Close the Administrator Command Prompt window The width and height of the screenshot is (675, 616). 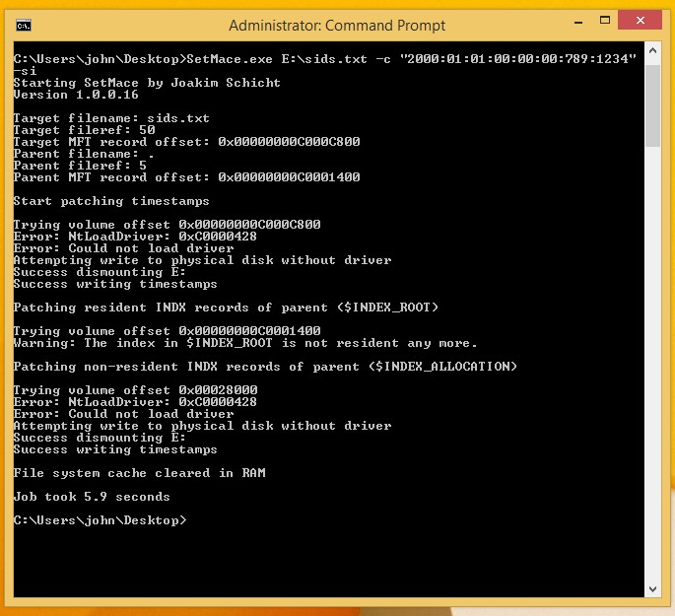point(641,21)
